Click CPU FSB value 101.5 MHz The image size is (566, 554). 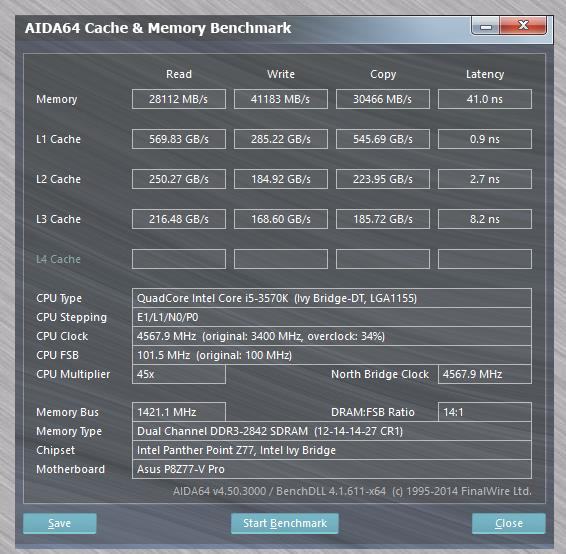[x=332, y=355]
